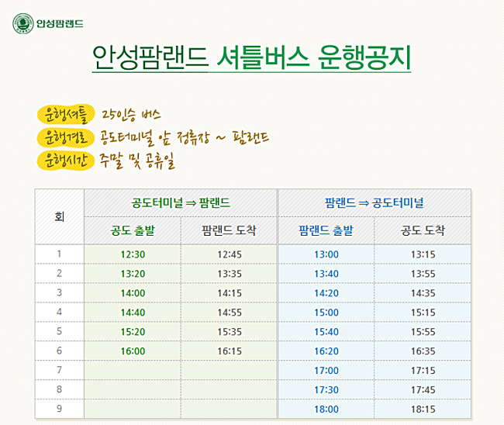Screen dimensions: 504x425
Task: Select the 14:00 departure cell
Action: (x=133, y=293)
